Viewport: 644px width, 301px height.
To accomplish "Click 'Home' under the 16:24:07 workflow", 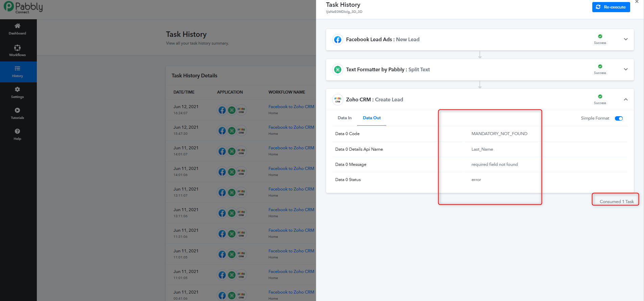I will 273,113.
